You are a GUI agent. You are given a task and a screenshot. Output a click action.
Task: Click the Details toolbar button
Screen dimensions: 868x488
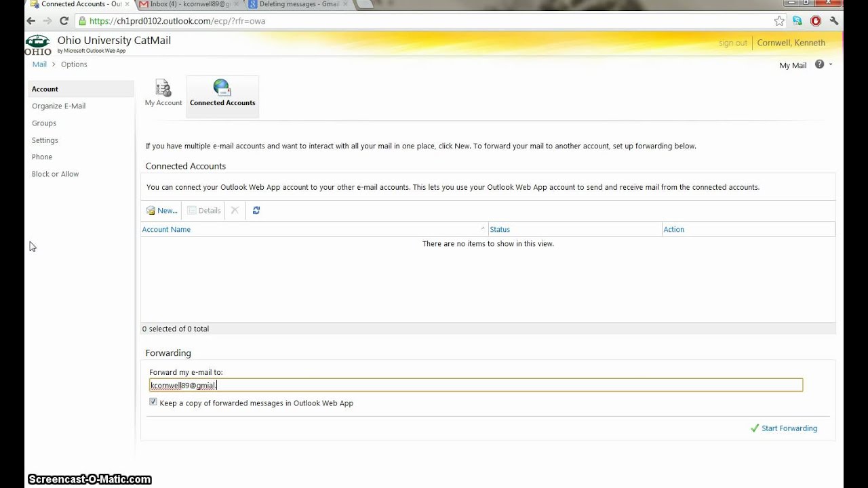(204, 210)
